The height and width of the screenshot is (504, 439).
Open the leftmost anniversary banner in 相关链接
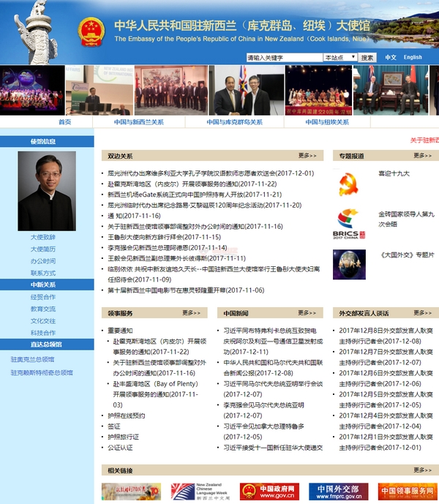[131, 492]
